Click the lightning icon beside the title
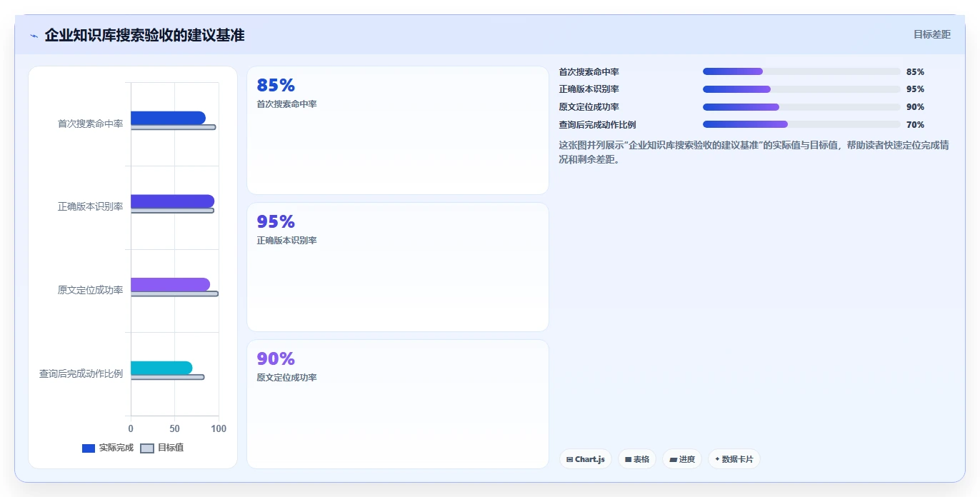Viewport: 980px width, 497px height. click(34, 36)
